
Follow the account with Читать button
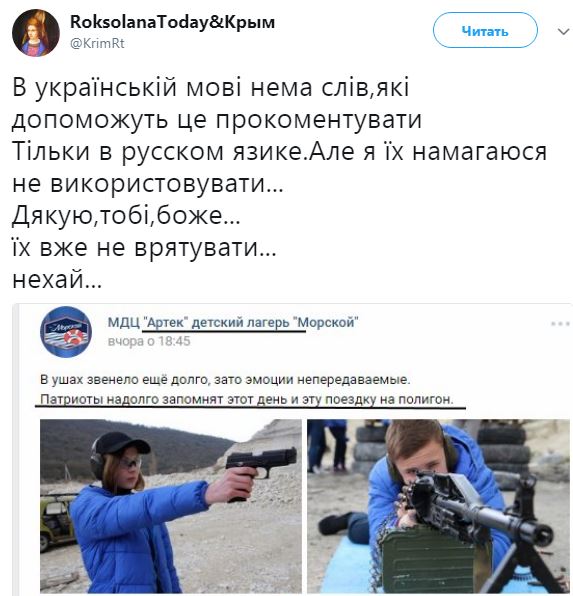pos(485,30)
